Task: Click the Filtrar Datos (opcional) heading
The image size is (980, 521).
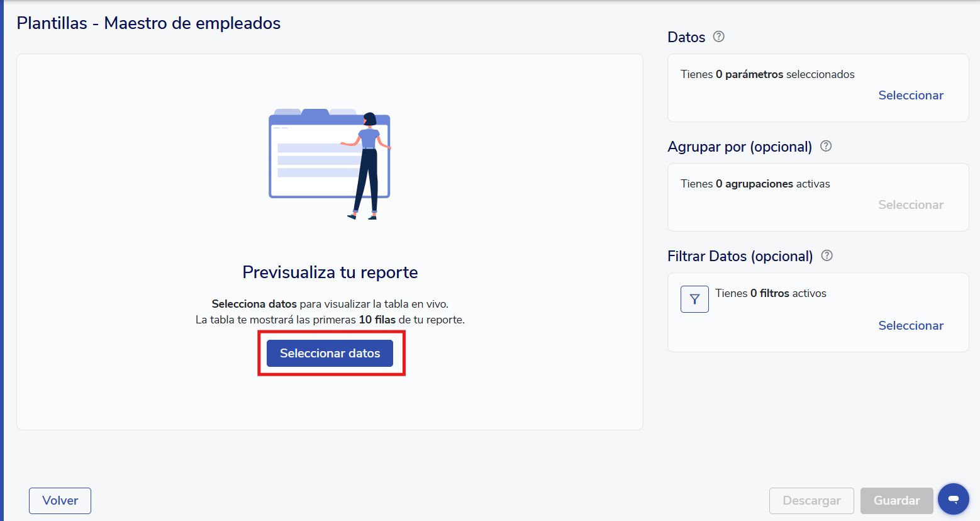Action: (x=740, y=256)
